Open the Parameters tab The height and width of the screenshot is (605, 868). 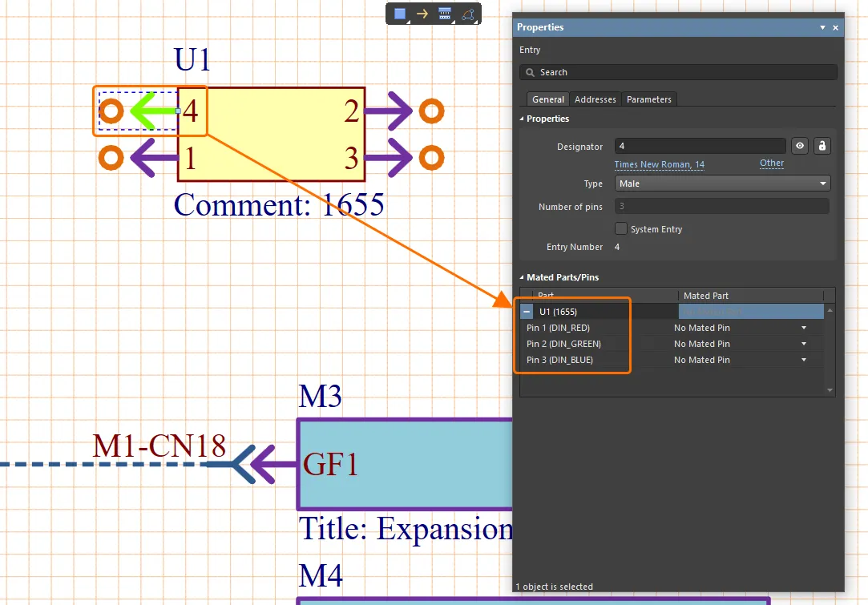pos(648,99)
